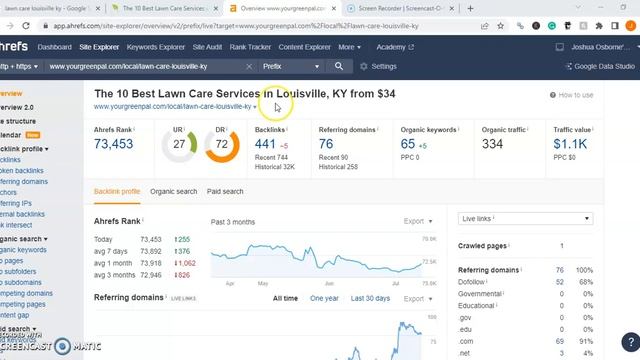
Task: Open Export dropdown for Referring domains chart
Action: [418, 299]
